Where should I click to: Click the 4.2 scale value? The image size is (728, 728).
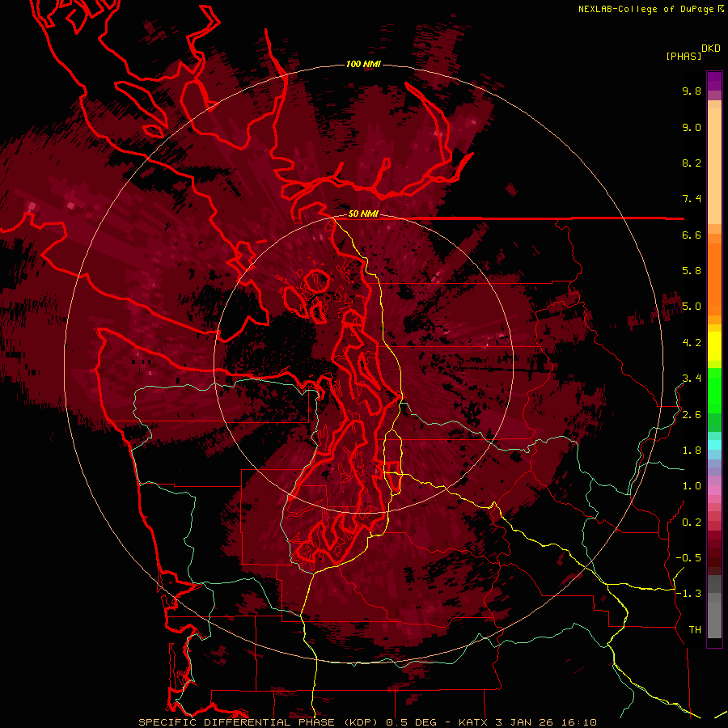(x=692, y=343)
